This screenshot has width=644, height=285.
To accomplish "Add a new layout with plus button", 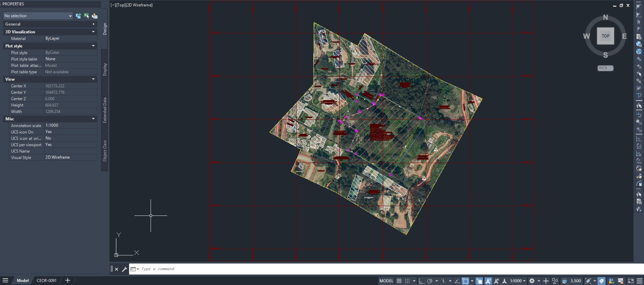I will click(68, 280).
